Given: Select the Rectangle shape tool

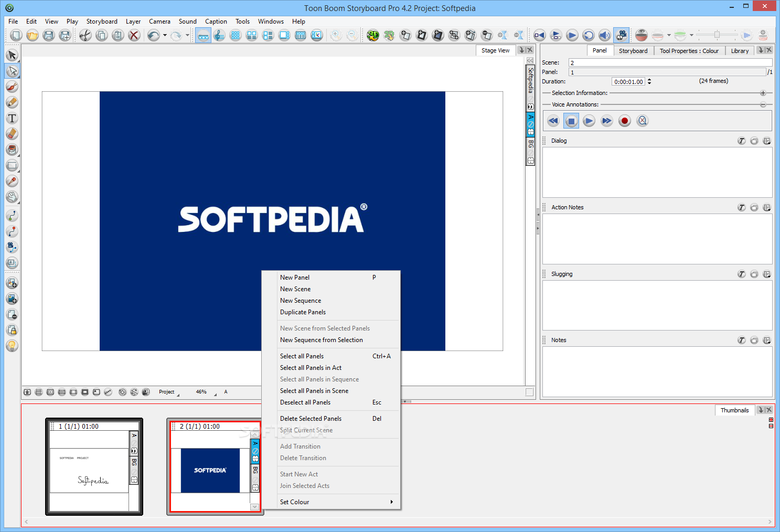Looking at the screenshot, I should coord(12,165).
